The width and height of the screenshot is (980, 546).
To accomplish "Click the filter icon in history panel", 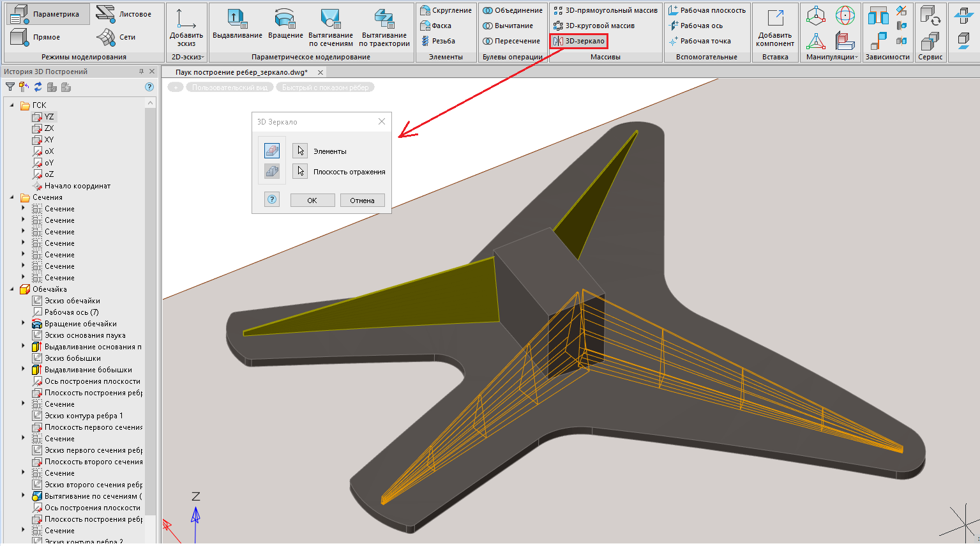I will [x=10, y=87].
